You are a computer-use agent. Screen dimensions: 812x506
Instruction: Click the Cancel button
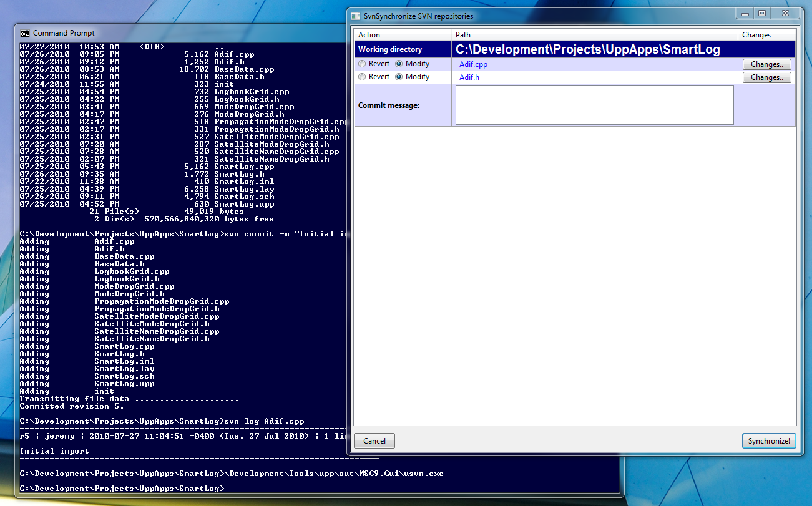374,441
